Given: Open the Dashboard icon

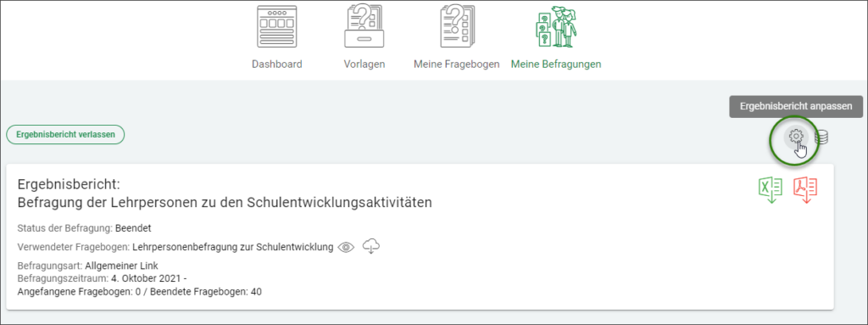Looking at the screenshot, I should 277,26.
